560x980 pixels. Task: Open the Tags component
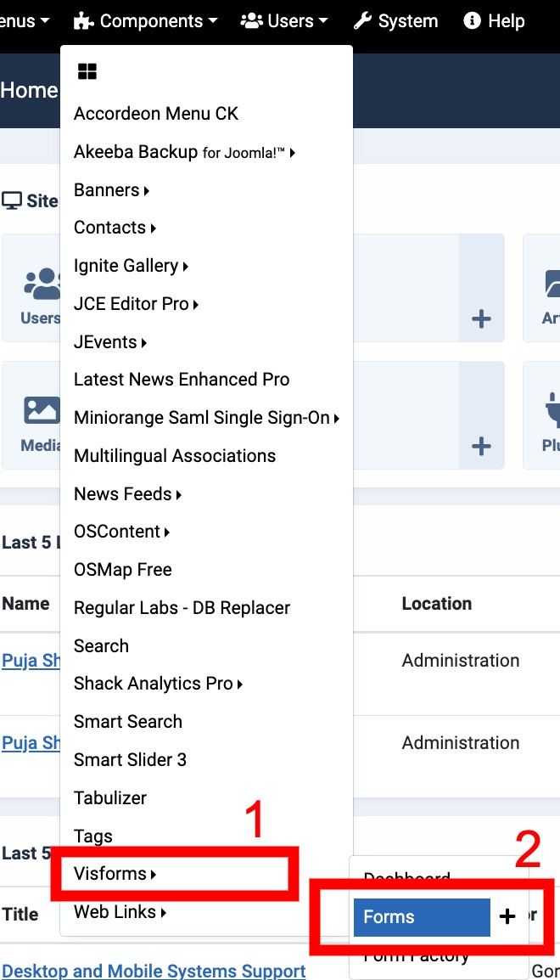tap(93, 836)
